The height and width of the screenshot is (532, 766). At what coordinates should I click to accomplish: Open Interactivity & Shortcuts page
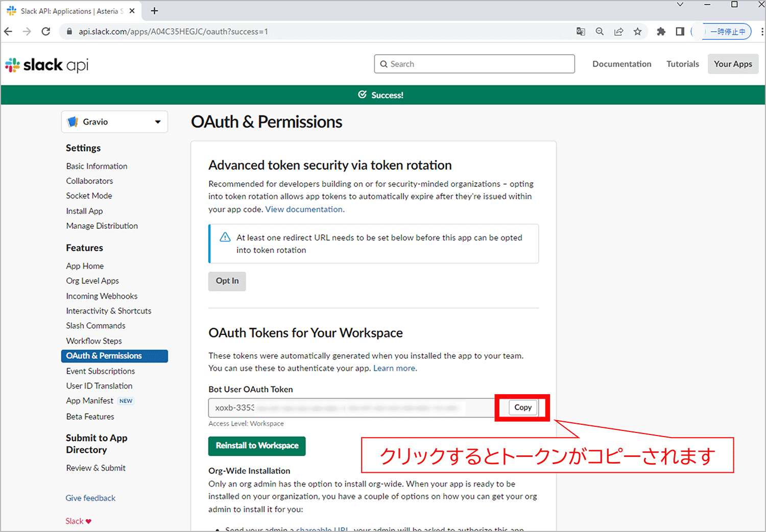click(108, 311)
